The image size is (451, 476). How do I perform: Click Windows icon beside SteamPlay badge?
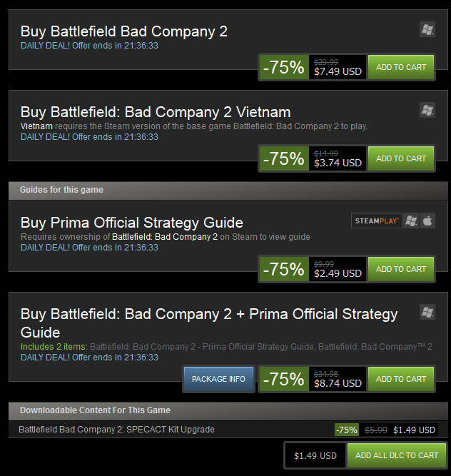[x=411, y=221]
